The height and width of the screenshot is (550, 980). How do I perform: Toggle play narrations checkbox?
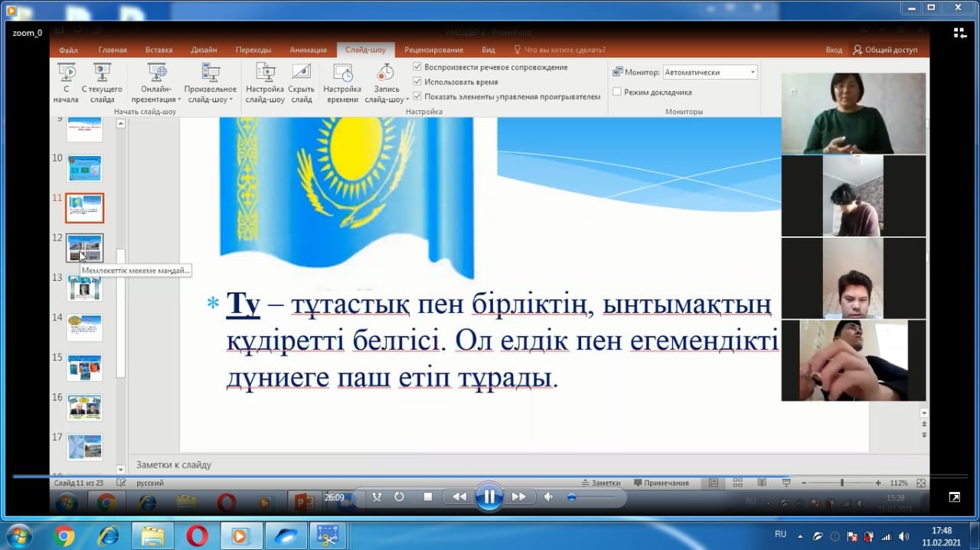(417, 67)
